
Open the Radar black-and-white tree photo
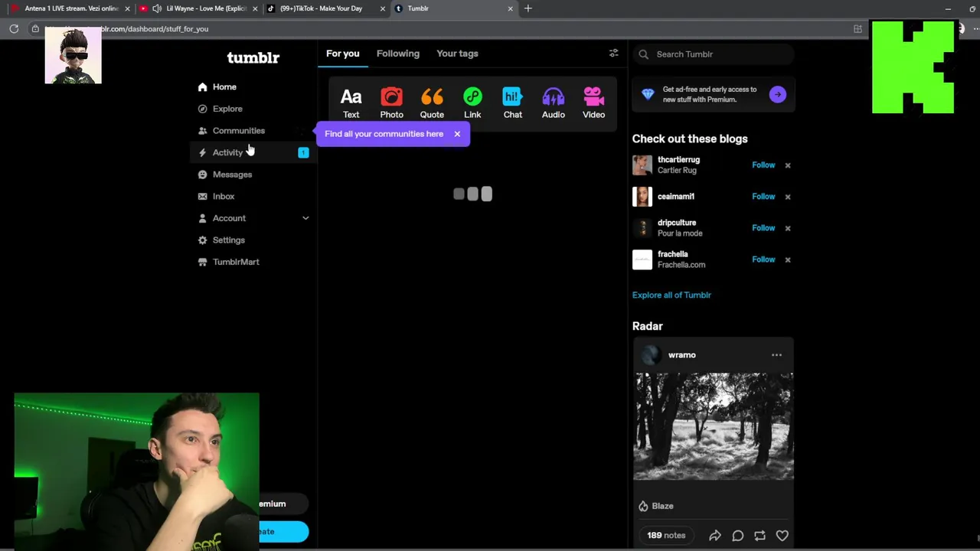714,426
